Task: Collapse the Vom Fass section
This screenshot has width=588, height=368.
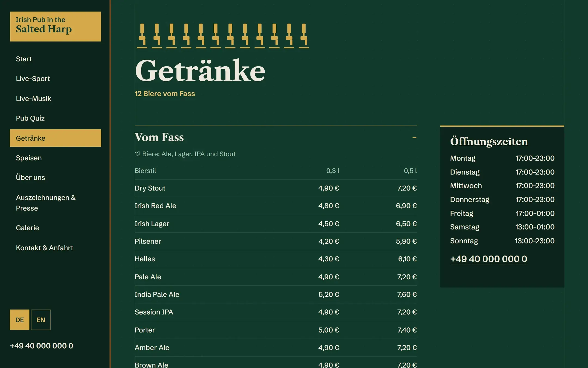Action: click(x=414, y=138)
